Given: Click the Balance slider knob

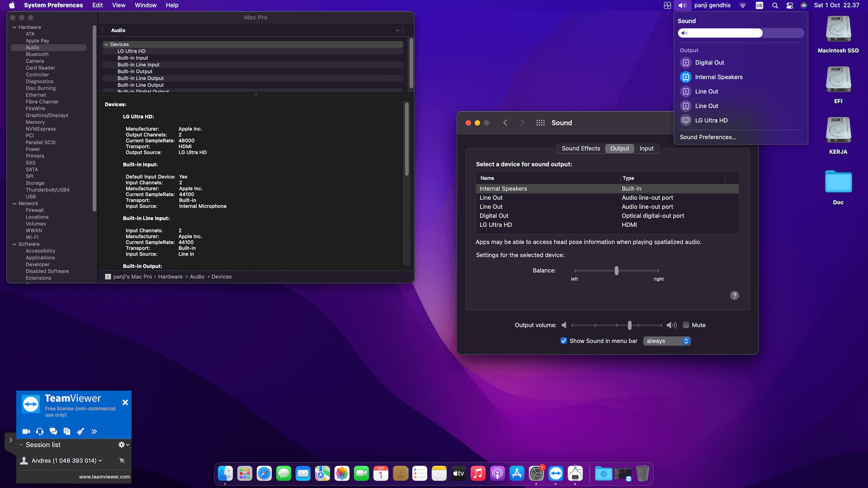Looking at the screenshot, I should 617,271.
